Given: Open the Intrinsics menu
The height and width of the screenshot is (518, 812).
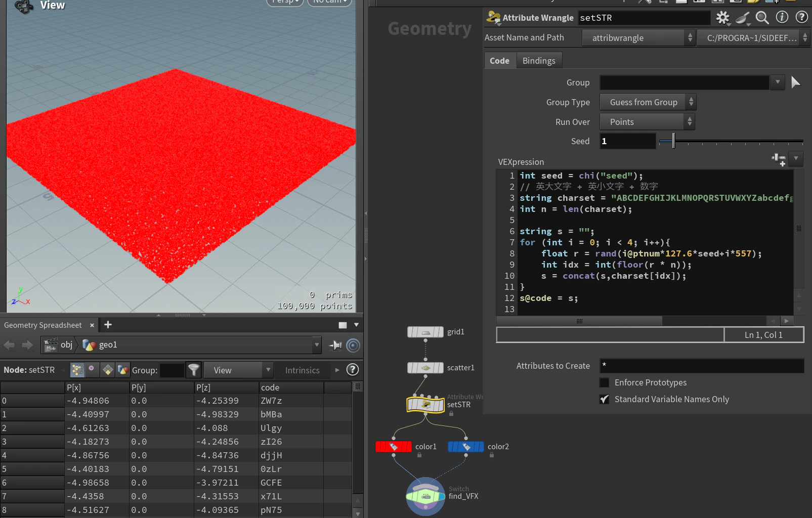Looking at the screenshot, I should coord(303,370).
